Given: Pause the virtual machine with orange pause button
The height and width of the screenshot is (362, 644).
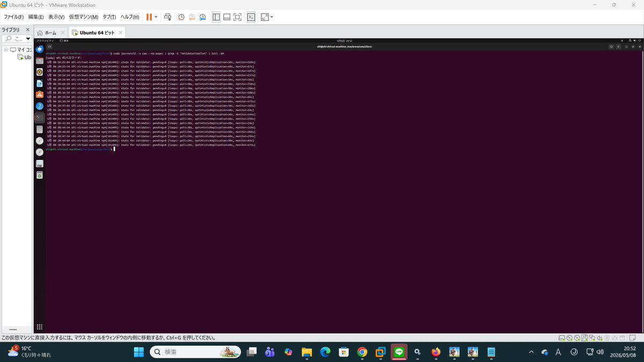Looking at the screenshot, I should click(149, 17).
